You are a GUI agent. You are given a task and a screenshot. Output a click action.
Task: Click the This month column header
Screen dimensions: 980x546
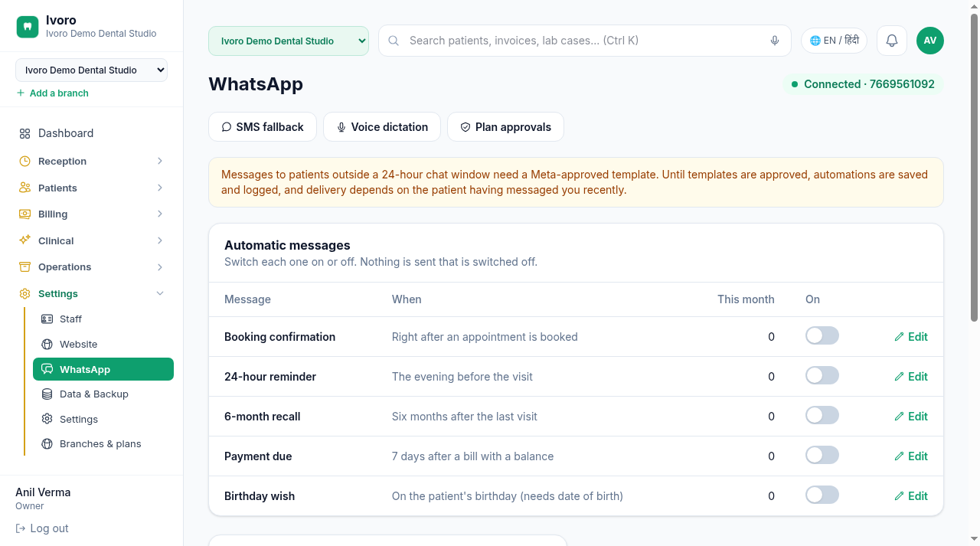746,299
